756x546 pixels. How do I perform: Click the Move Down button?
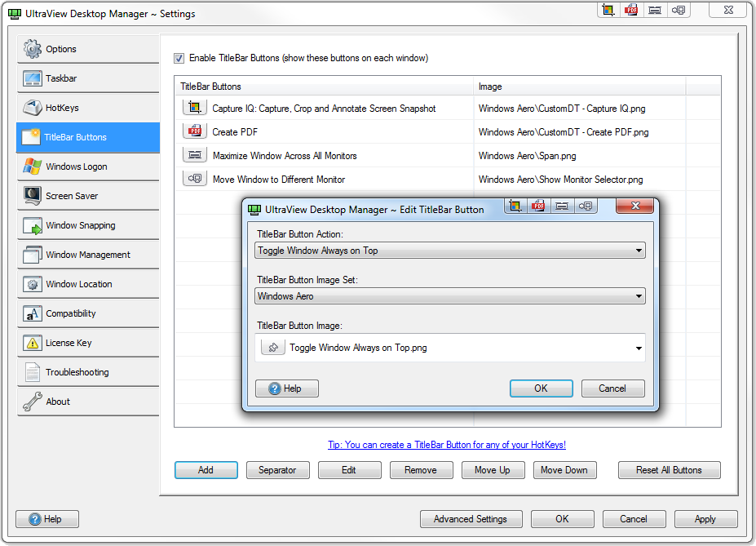point(564,470)
